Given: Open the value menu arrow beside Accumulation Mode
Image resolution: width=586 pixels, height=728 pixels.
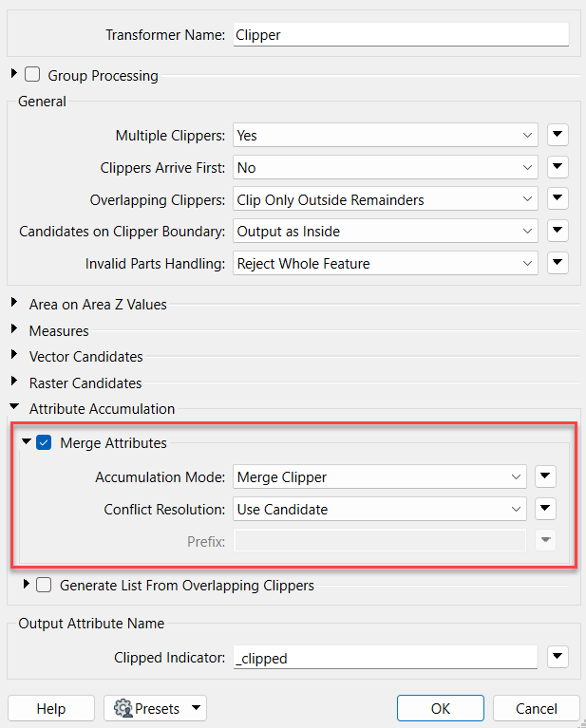Looking at the screenshot, I should click(x=545, y=476).
